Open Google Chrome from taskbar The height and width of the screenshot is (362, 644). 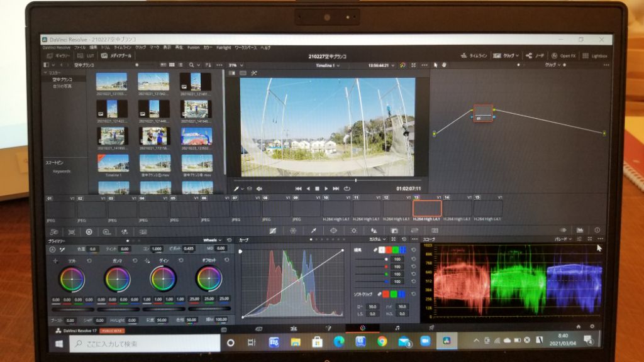(x=382, y=342)
